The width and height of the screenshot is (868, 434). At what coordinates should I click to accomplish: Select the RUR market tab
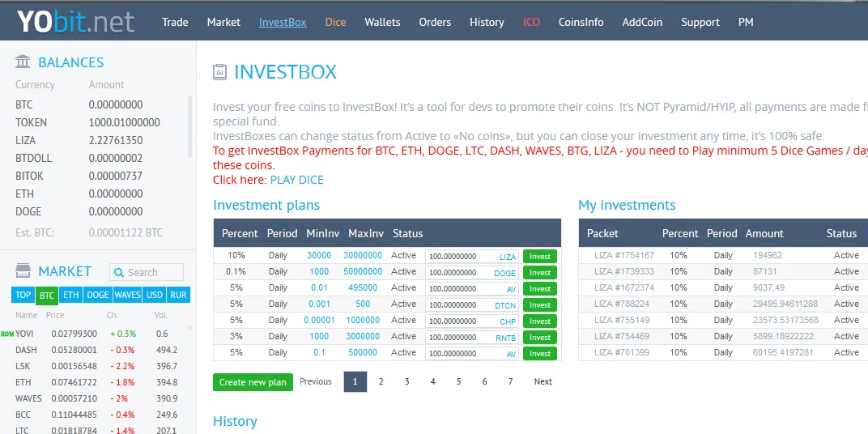[178, 295]
